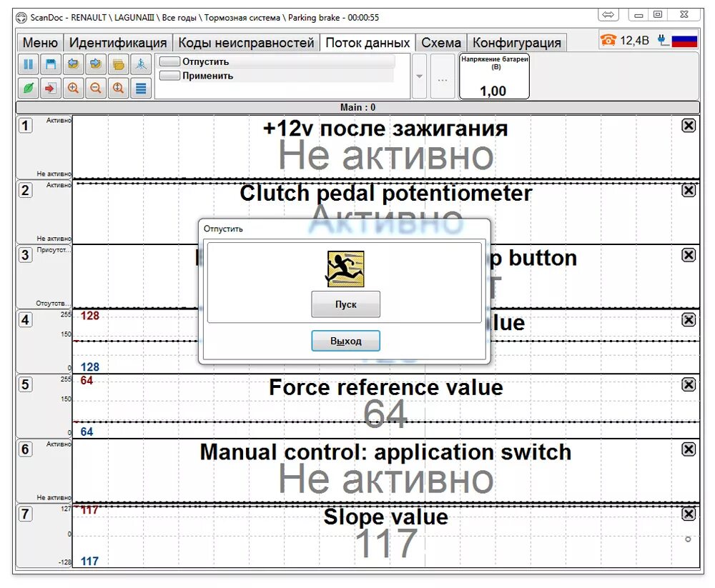Remove the Manual control application switch graph
715x588 pixels.
tap(688, 449)
